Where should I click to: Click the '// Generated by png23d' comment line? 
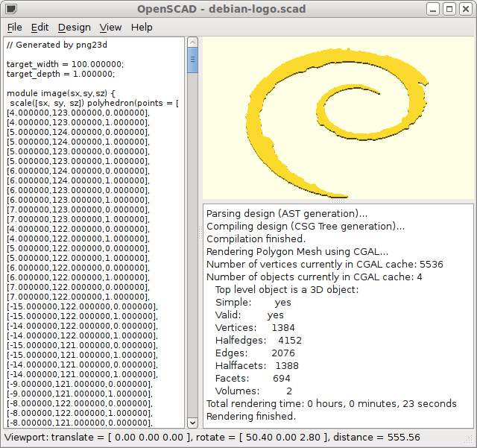pyautogui.click(x=57, y=45)
